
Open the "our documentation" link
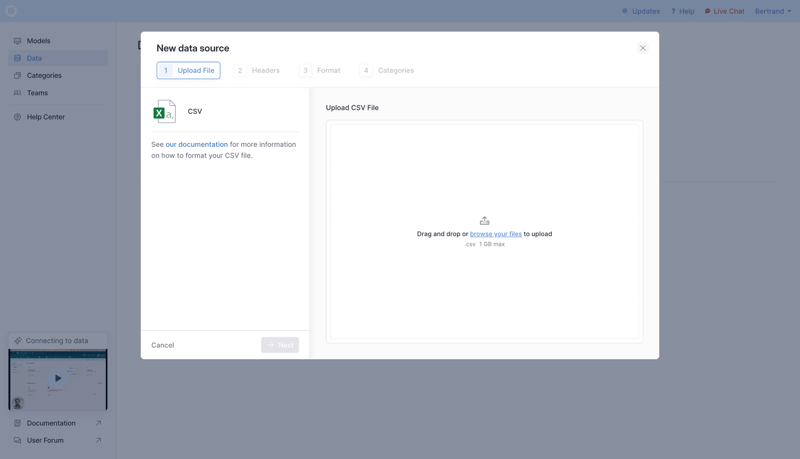coord(197,144)
